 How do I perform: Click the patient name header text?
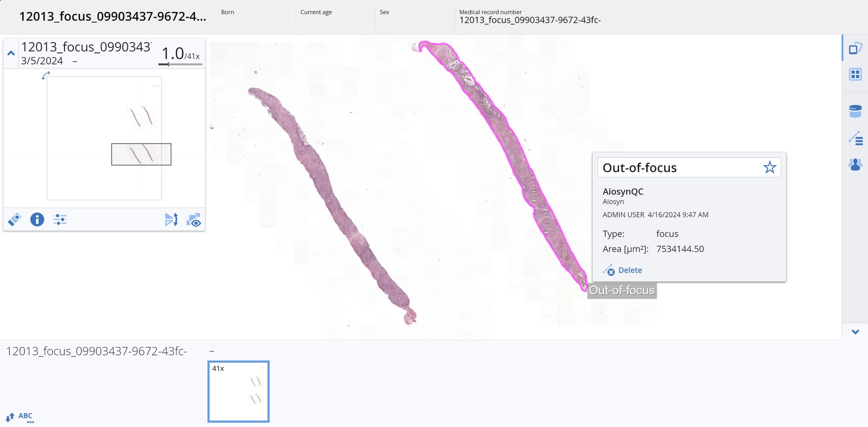click(113, 16)
